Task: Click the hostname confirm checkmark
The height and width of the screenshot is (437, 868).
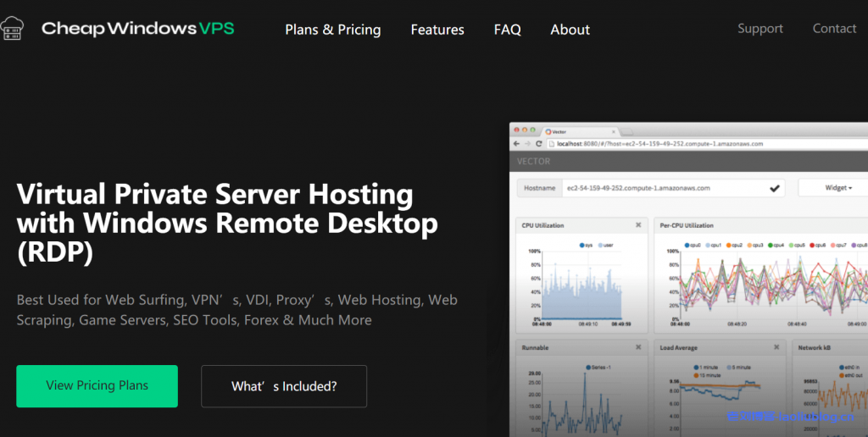Action: [x=775, y=188]
